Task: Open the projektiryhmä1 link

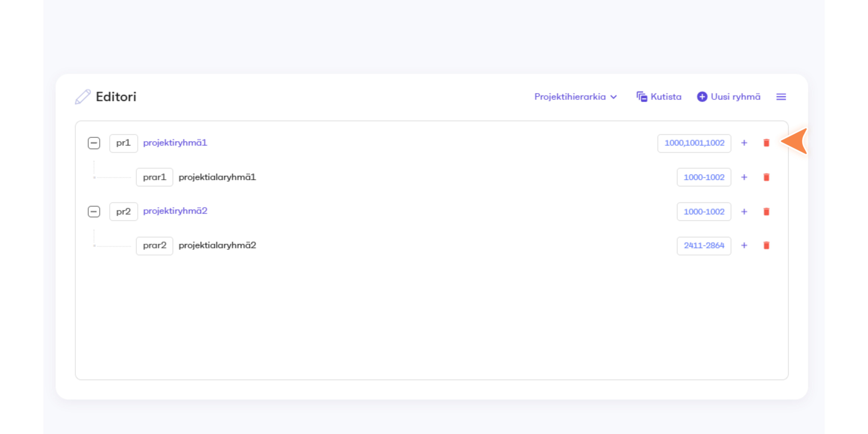Action: point(175,143)
